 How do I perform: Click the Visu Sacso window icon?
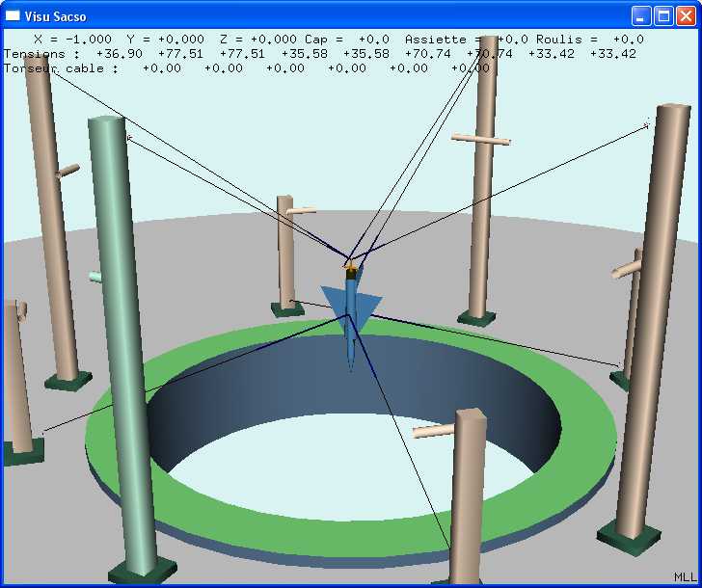pos(13,15)
